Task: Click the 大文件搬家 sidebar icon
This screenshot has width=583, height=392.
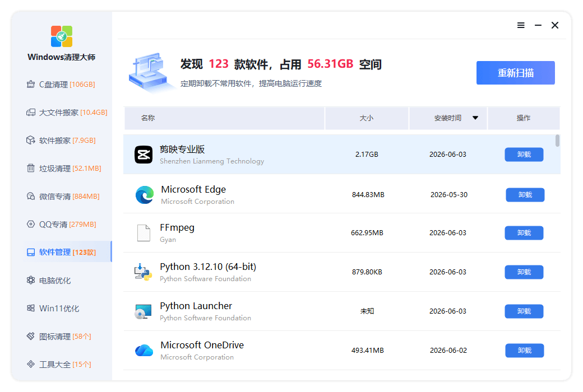Action: 31,112
